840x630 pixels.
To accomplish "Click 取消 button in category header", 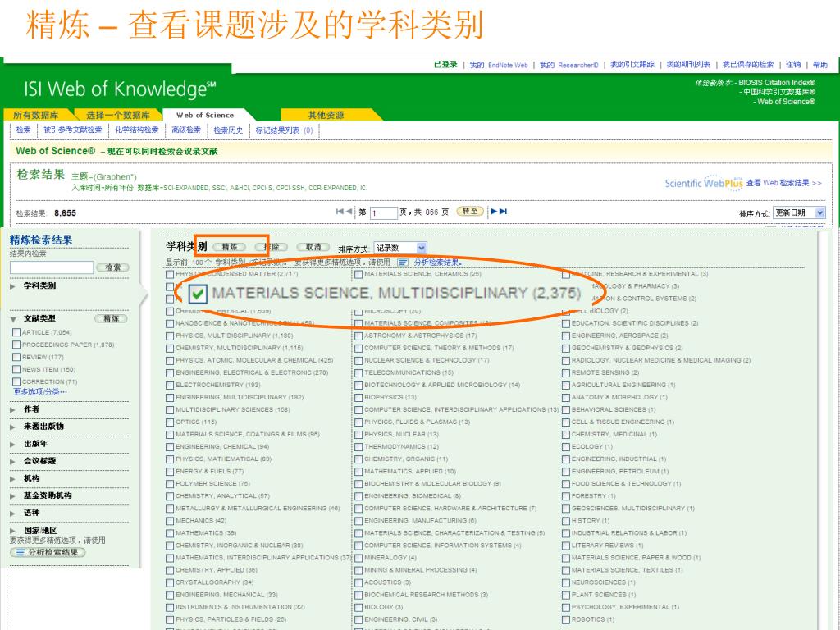I will [x=313, y=247].
